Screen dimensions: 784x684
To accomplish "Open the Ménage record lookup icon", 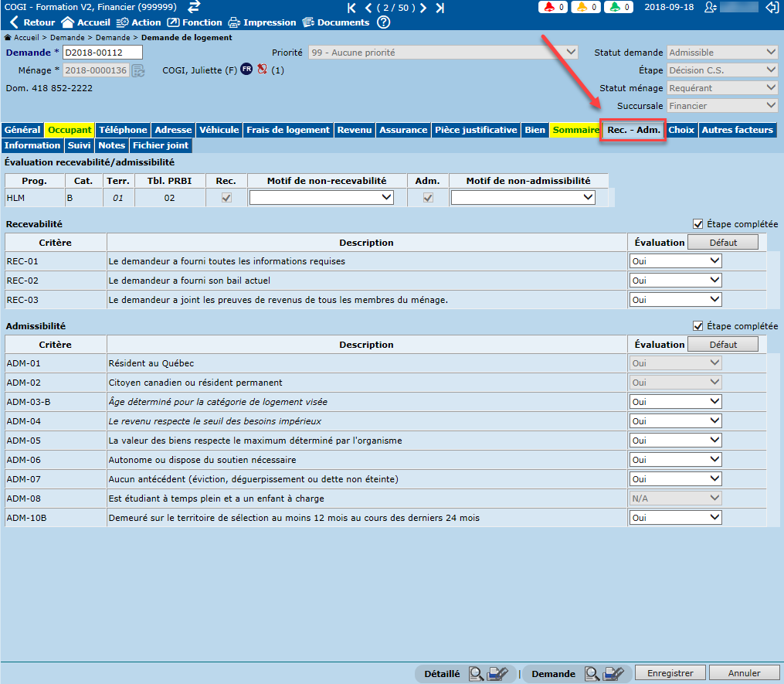I will click(x=138, y=70).
